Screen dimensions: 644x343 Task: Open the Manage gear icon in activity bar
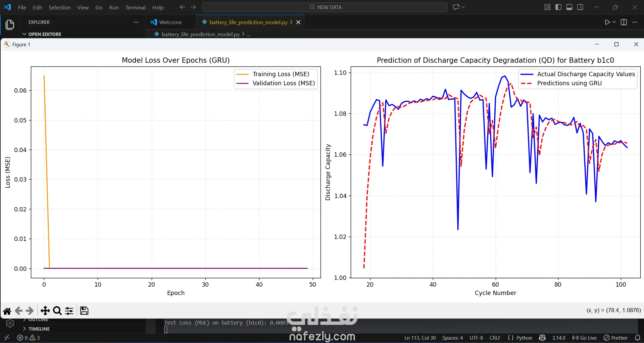tap(10, 323)
